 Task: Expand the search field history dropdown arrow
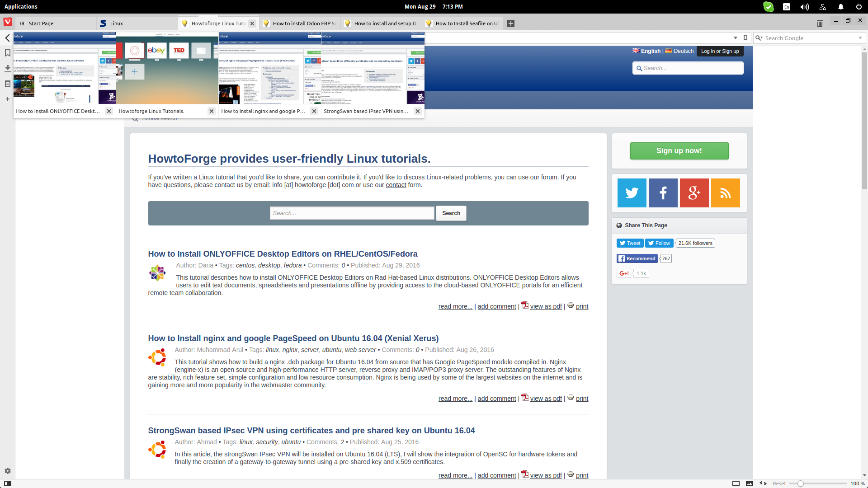pyautogui.click(x=860, y=38)
